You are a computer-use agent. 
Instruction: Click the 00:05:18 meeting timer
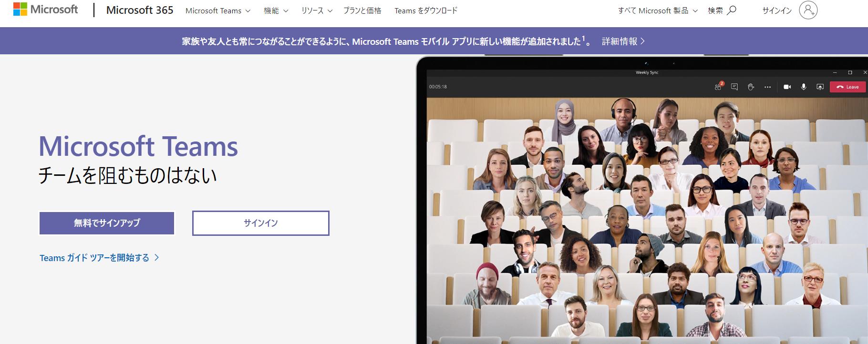point(438,87)
